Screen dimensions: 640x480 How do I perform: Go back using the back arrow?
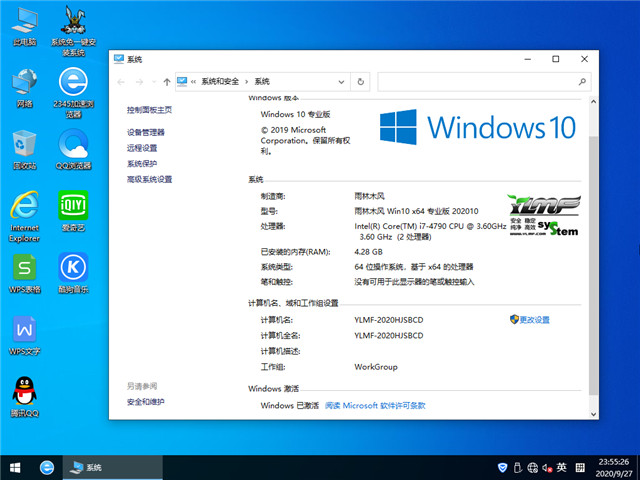coord(121,82)
